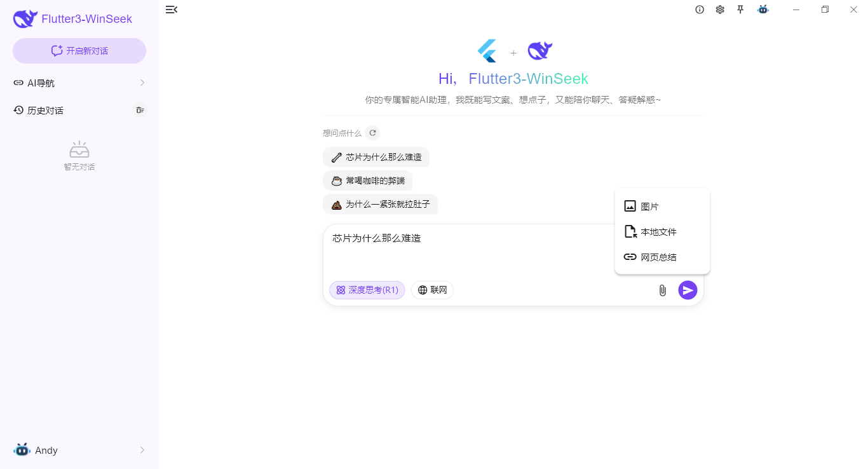Open the app settings gear icon
Screen dimensions: 868x469
pyautogui.click(x=720, y=10)
